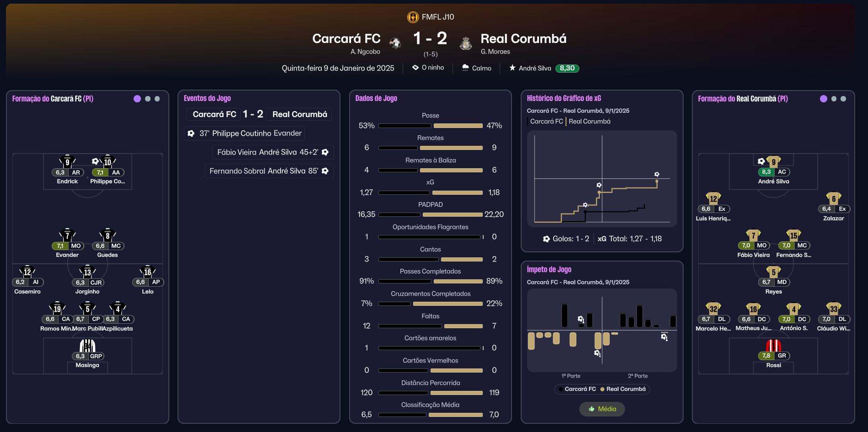Click the Carcará FC club crest
The image size is (868, 432).
395,43
